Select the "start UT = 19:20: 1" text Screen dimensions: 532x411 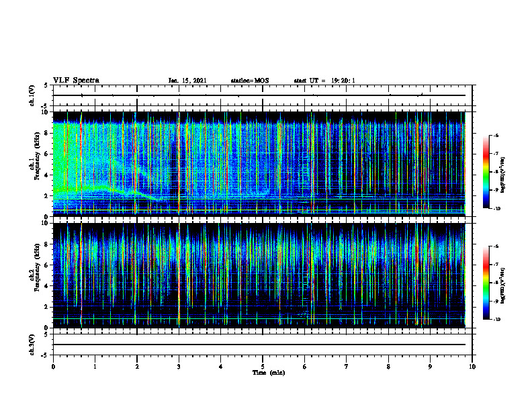coord(324,81)
